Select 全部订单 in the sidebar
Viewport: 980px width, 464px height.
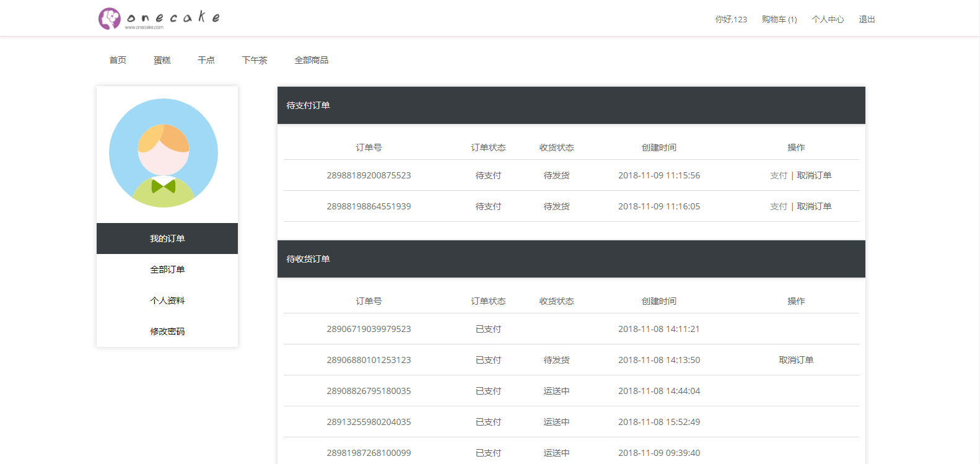point(167,269)
